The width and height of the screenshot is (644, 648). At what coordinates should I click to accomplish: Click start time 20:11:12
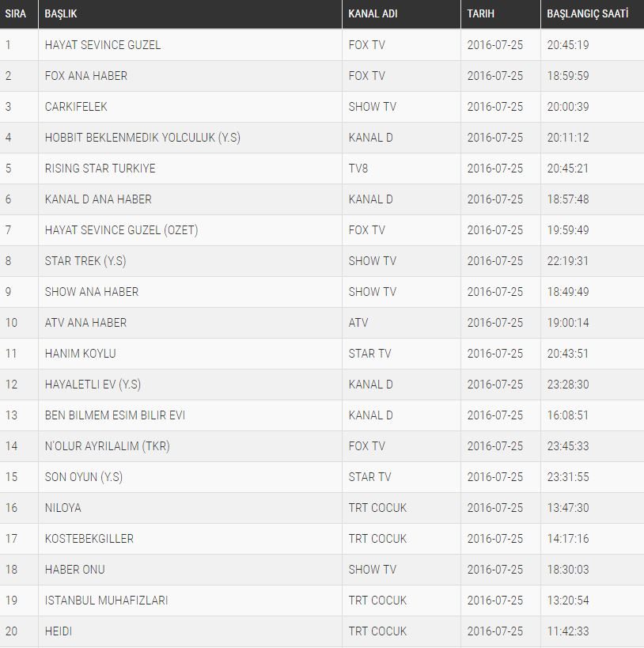568,137
